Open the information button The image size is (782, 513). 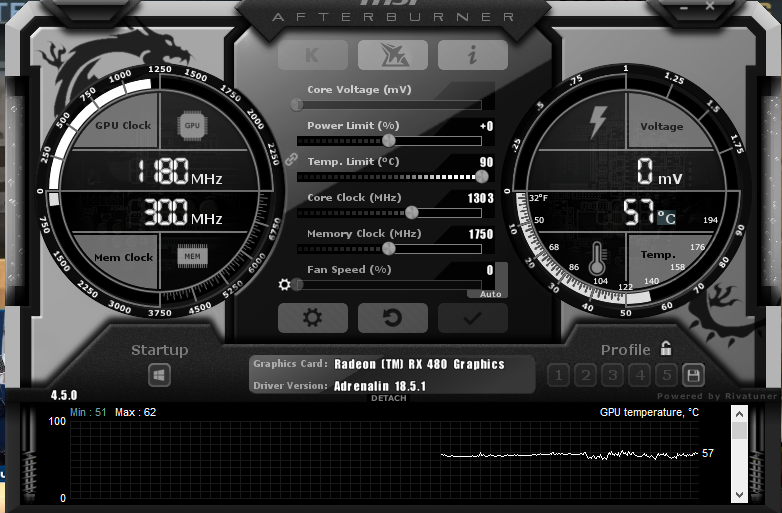click(473, 55)
